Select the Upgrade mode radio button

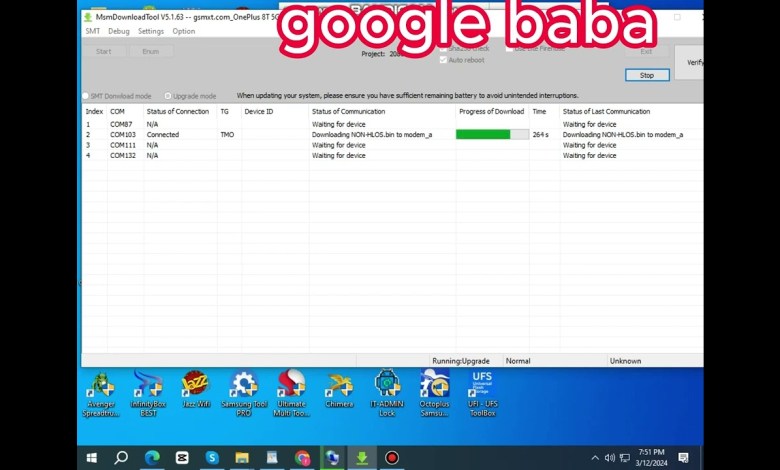pyautogui.click(x=168, y=96)
